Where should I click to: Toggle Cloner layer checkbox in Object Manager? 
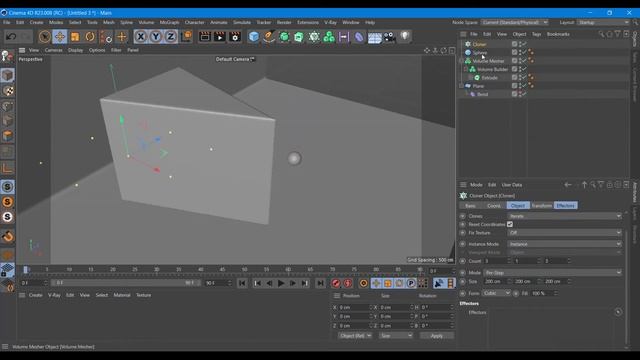[x=514, y=44]
